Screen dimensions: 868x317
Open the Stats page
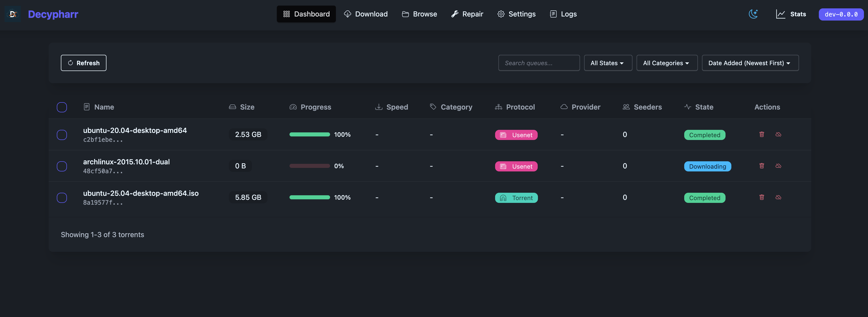pos(791,14)
